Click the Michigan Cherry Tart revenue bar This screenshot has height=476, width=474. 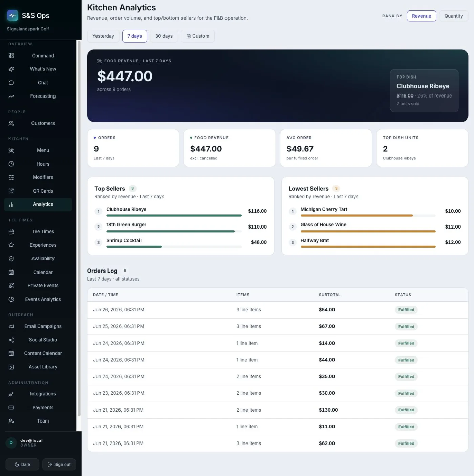[x=368, y=215]
